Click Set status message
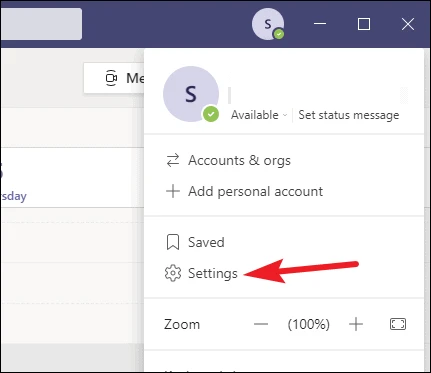The width and height of the screenshot is (431, 373). [x=349, y=115]
